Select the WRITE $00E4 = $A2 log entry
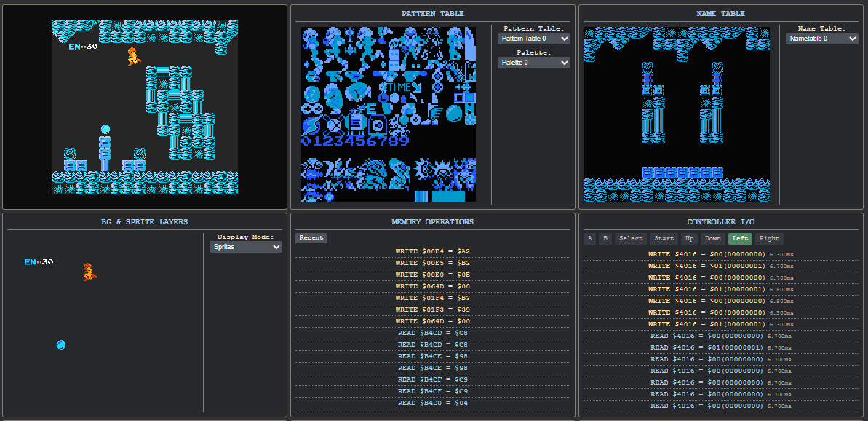This screenshot has height=421, width=868. (x=432, y=251)
